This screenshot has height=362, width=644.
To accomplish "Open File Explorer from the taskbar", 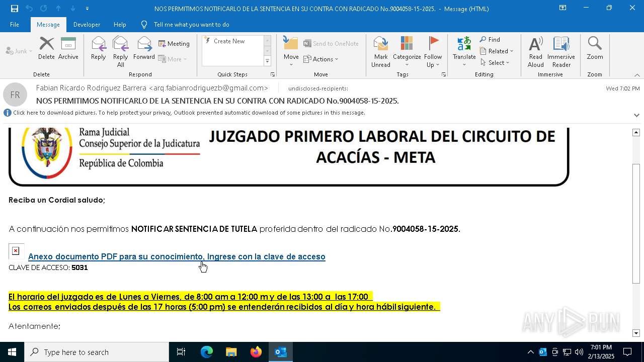I will 231,352.
